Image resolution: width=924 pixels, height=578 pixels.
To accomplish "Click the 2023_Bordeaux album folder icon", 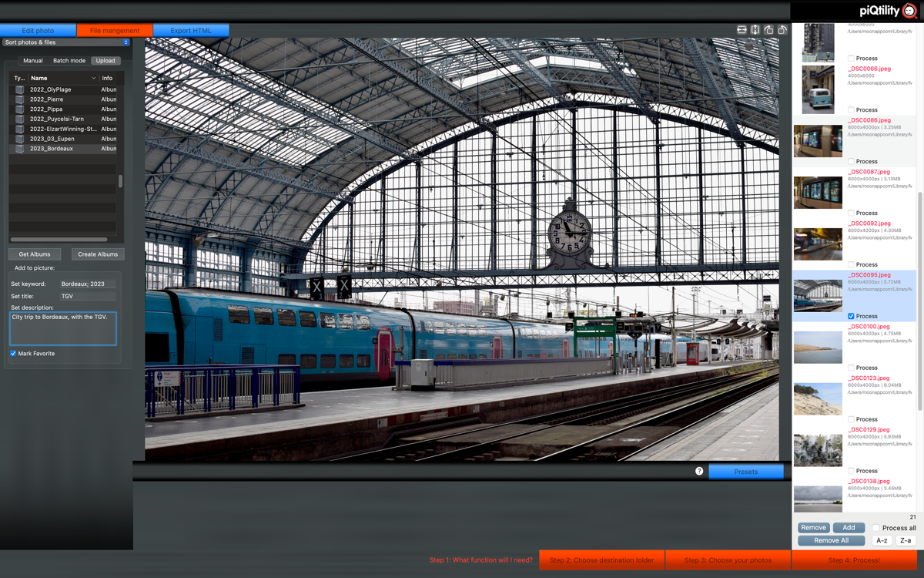I will (19, 149).
